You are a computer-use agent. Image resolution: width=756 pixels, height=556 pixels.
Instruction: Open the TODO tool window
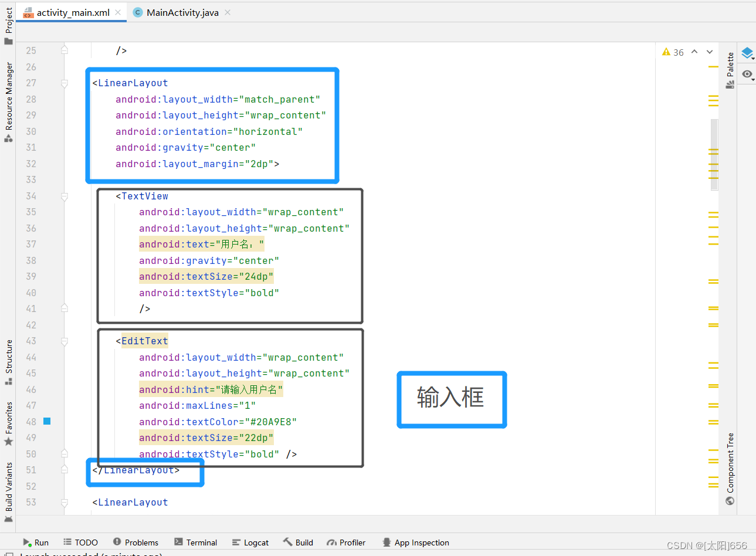[81, 543]
